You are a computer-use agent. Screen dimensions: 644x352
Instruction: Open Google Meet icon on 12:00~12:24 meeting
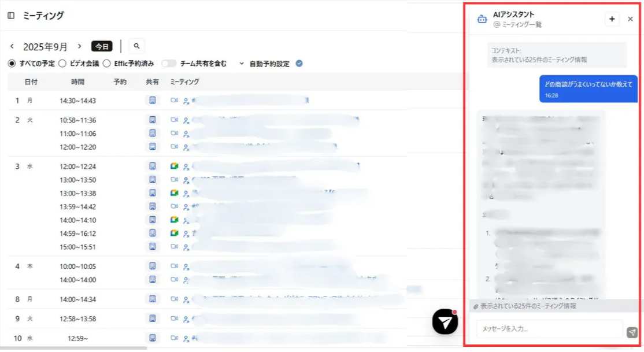[174, 166]
